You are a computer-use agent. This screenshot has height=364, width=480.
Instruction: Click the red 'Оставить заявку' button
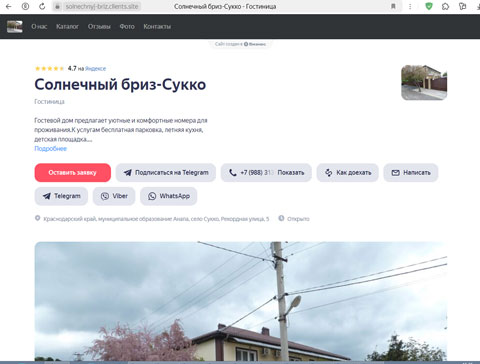click(73, 173)
